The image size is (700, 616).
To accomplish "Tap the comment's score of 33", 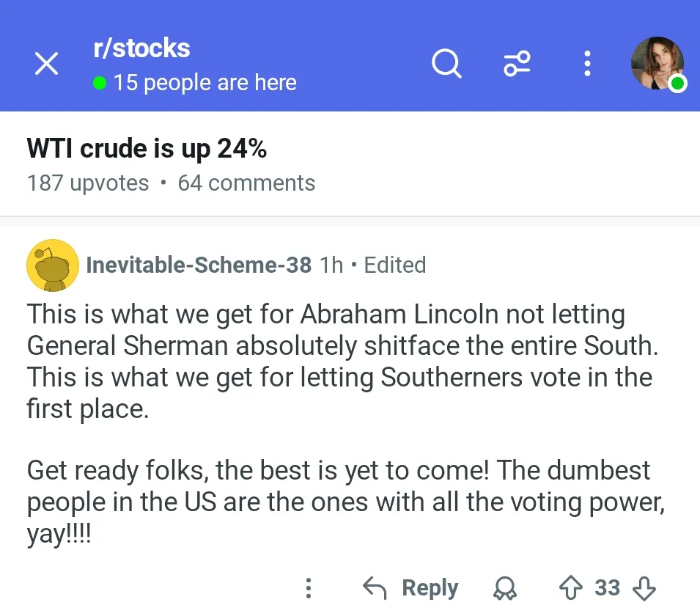I will pos(607,587).
